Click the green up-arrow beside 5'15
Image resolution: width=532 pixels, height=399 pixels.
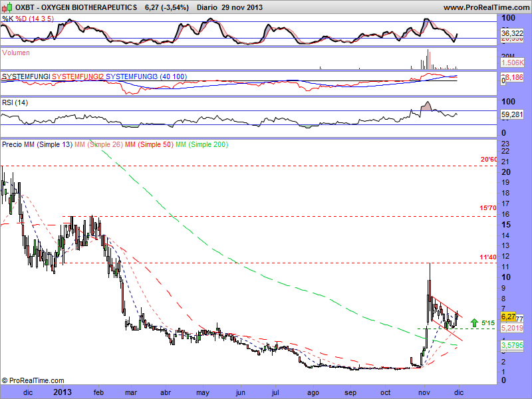[474, 323]
